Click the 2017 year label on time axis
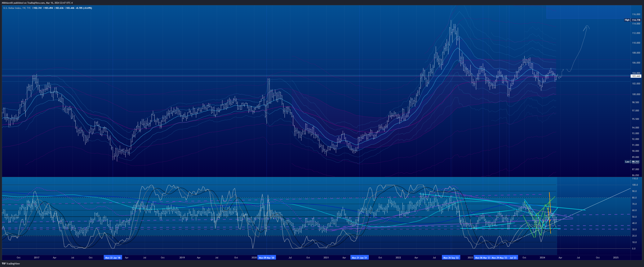This screenshot has height=267, width=644. [x=37, y=257]
